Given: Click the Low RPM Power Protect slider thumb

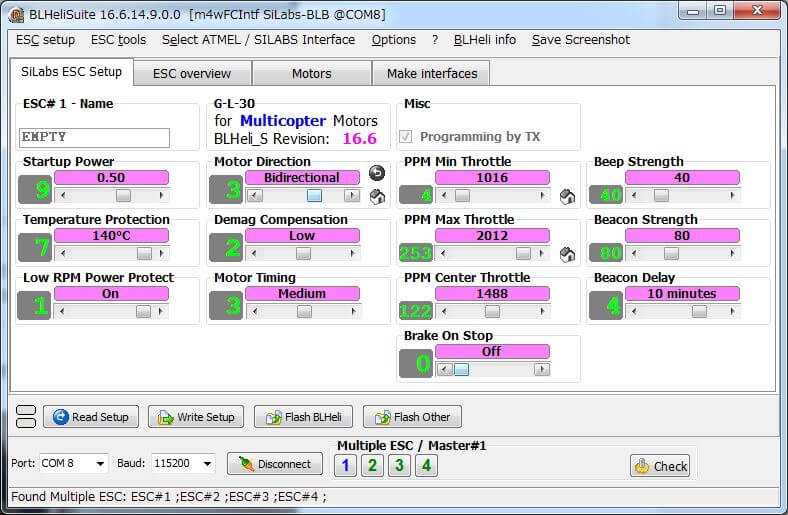Looking at the screenshot, I should [143, 312].
